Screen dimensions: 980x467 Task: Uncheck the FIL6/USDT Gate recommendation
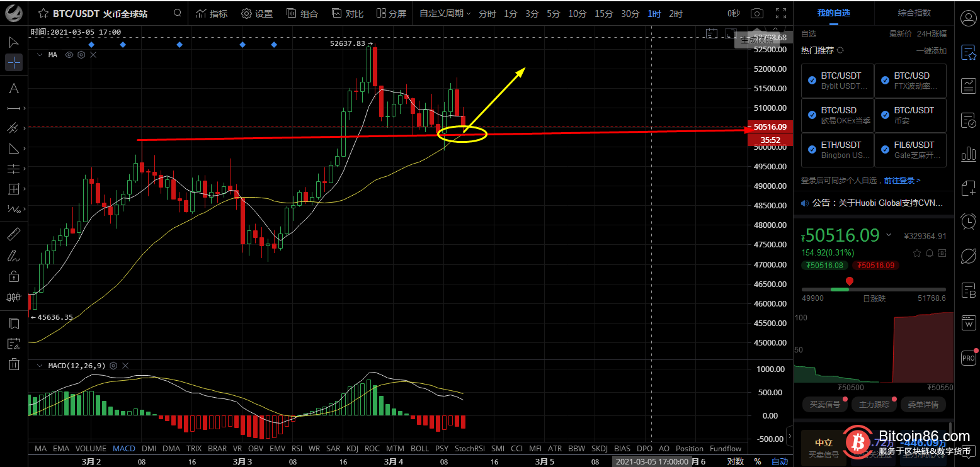pos(885,150)
